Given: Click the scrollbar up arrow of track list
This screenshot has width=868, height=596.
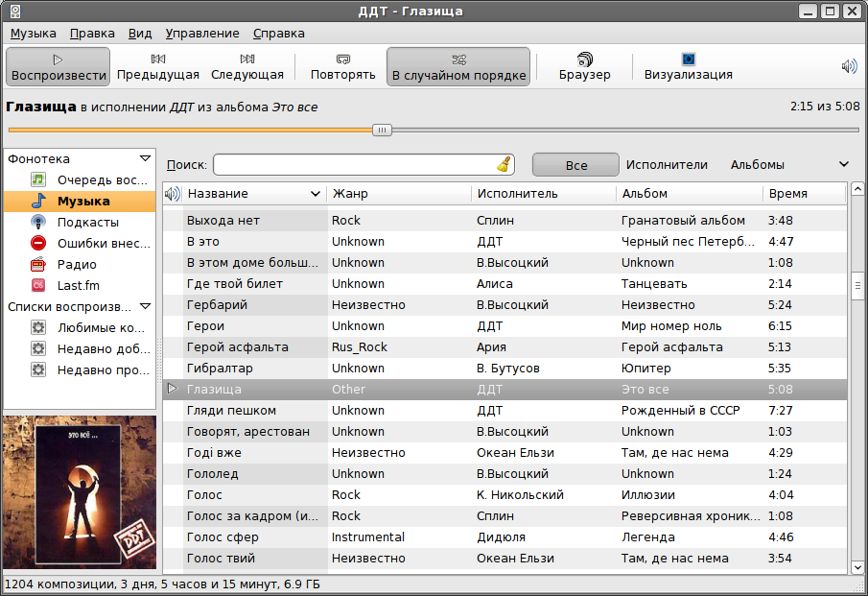Looking at the screenshot, I should click(x=856, y=189).
